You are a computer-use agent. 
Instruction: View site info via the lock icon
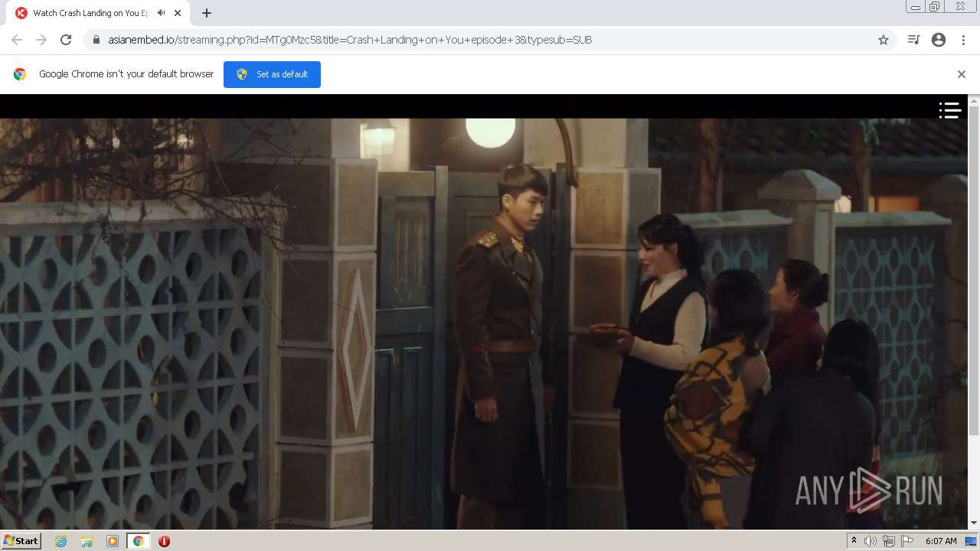[96, 40]
